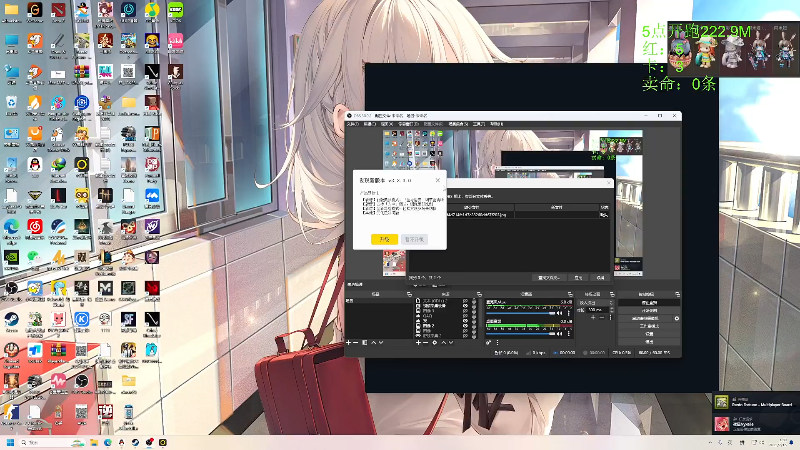The width and height of the screenshot is (800, 450).
Task: Open the Recycle Bin desktop icon
Action: tap(11, 102)
